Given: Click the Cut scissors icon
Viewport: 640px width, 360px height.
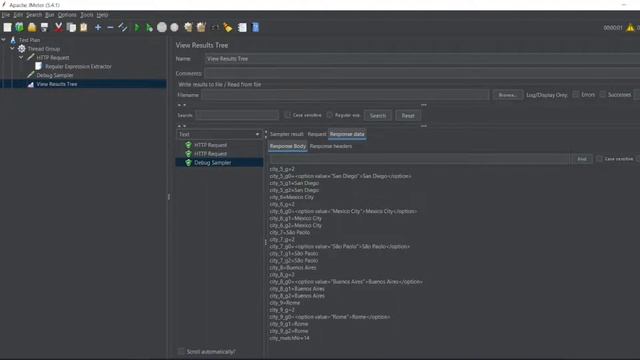Looking at the screenshot, I should pyautogui.click(x=58, y=27).
